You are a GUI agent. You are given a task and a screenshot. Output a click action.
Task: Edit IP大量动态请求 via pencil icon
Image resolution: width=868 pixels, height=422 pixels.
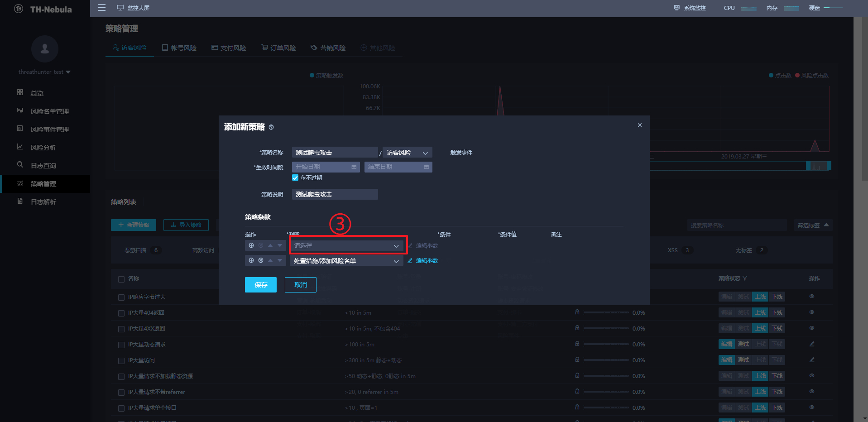(x=812, y=344)
